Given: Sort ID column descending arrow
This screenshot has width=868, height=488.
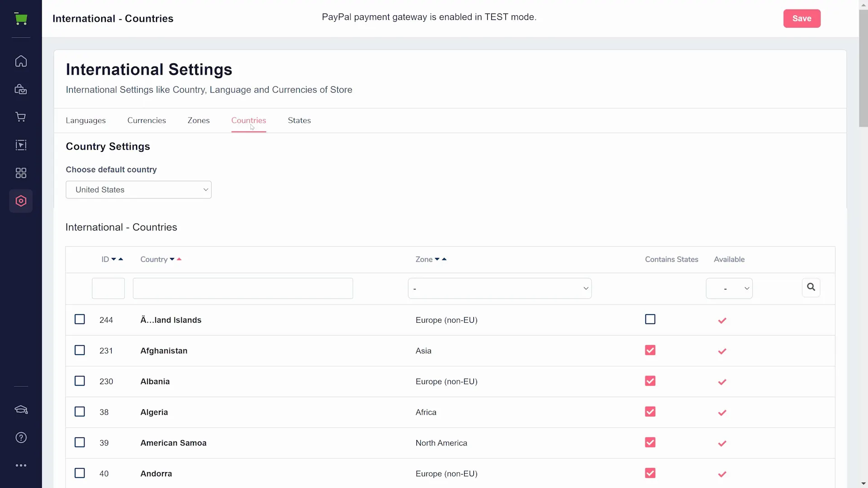Looking at the screenshot, I should click(x=114, y=259).
